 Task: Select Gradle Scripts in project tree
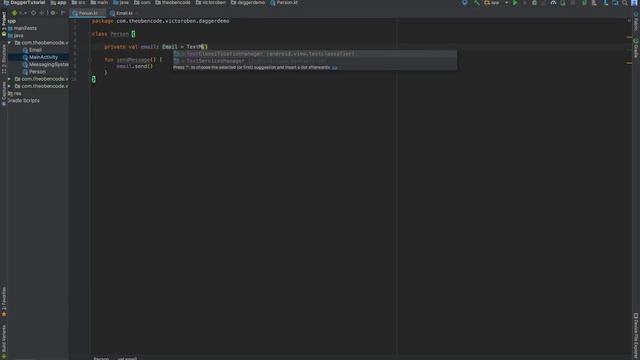coord(23,101)
